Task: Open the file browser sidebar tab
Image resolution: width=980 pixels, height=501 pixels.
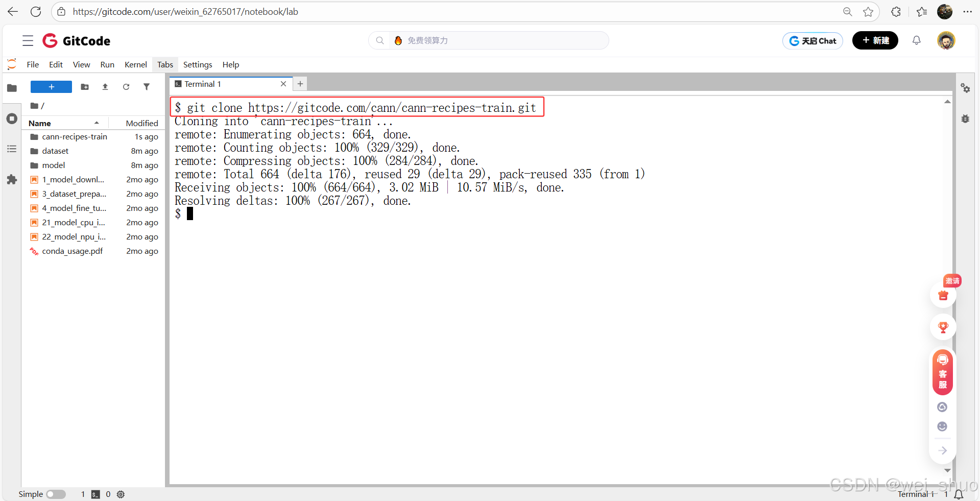Action: 12,88
